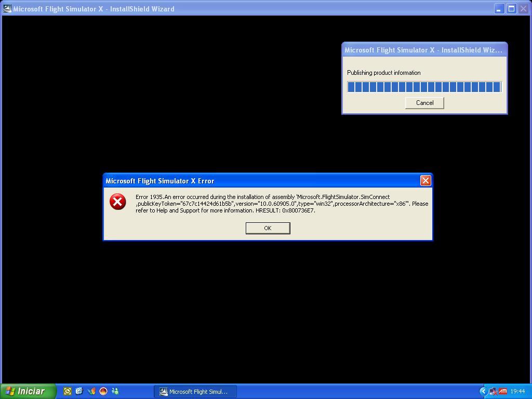Viewport: 532px width, 399px height.
Task: Click the disabled close button of main window
Action: click(x=523, y=8)
